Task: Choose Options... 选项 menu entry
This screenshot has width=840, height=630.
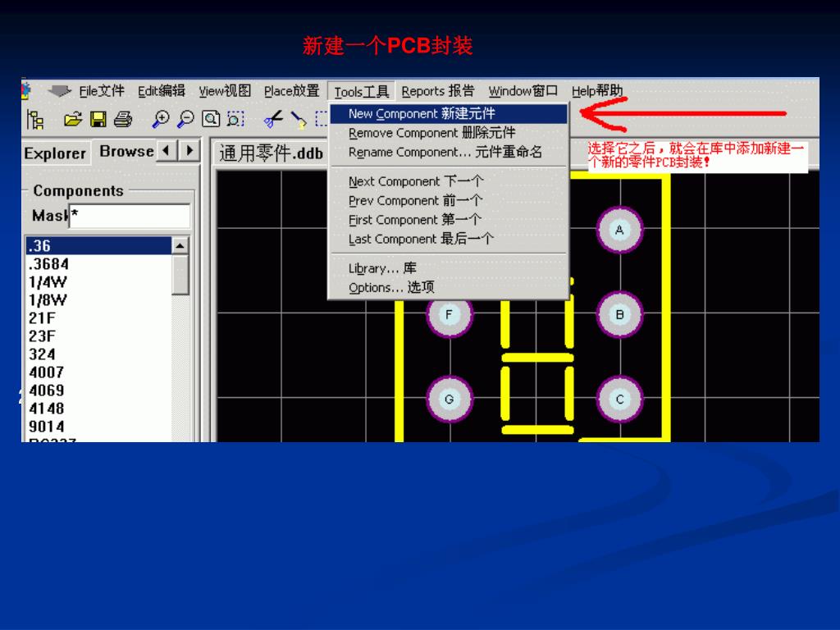Action: [449, 288]
